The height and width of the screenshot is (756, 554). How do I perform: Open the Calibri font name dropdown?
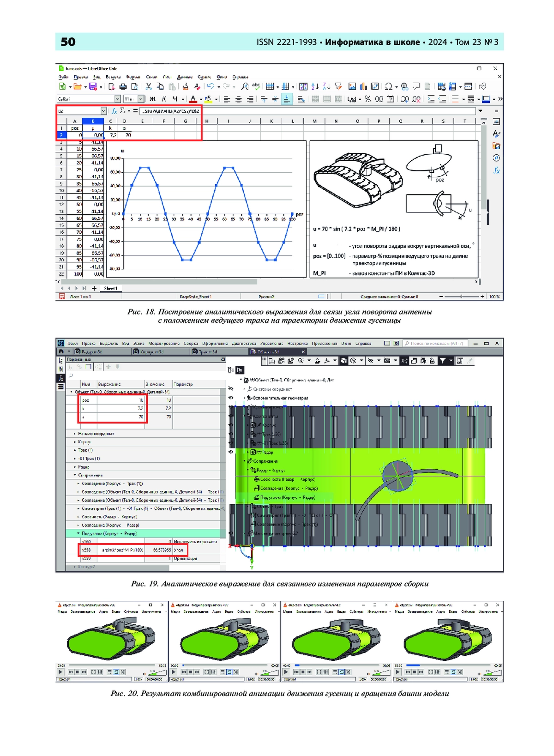pyautogui.click(x=118, y=99)
